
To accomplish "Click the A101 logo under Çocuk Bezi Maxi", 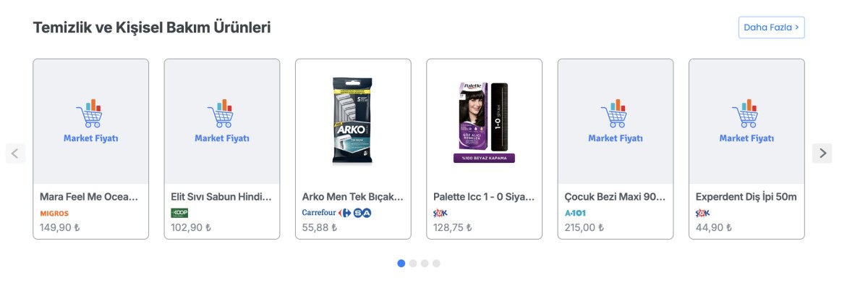I will click(x=576, y=214).
